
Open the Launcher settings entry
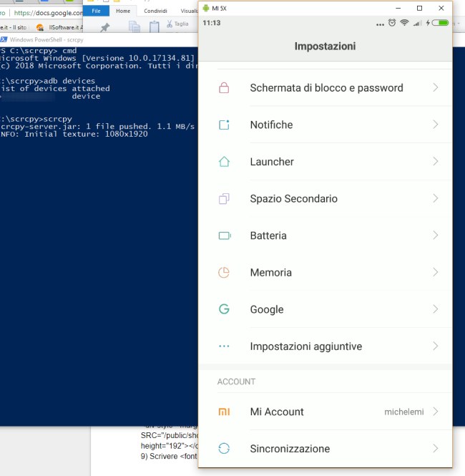point(325,162)
